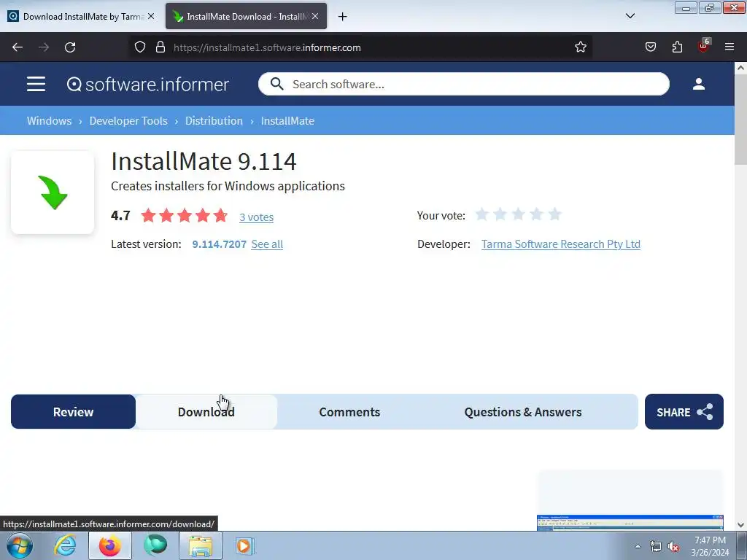Click the tracking protection shield icon
The width and height of the screenshot is (747, 560).
(139, 47)
